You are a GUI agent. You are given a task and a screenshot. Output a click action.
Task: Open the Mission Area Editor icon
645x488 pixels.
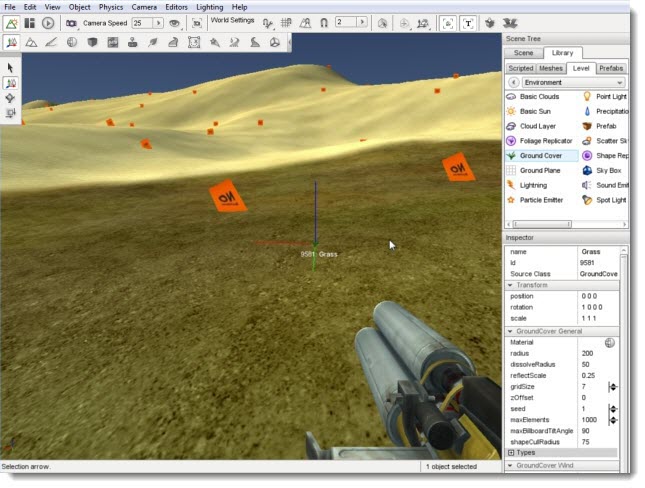pos(194,42)
